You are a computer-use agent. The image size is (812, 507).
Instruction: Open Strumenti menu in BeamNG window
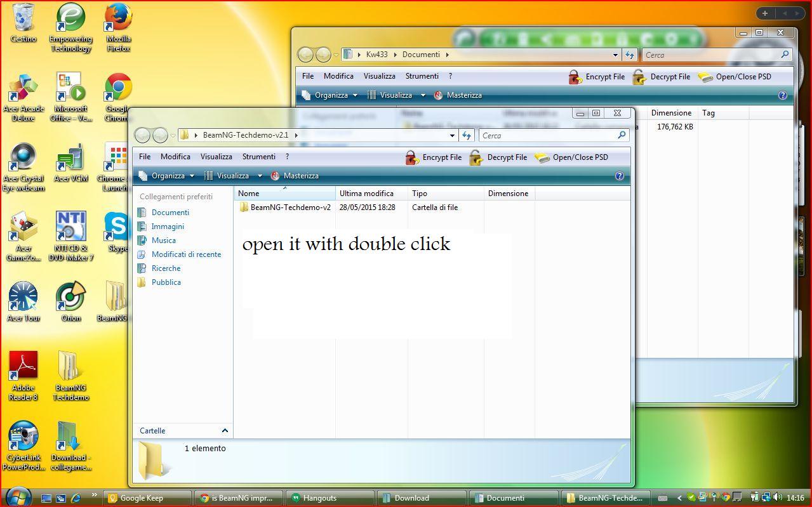point(259,157)
